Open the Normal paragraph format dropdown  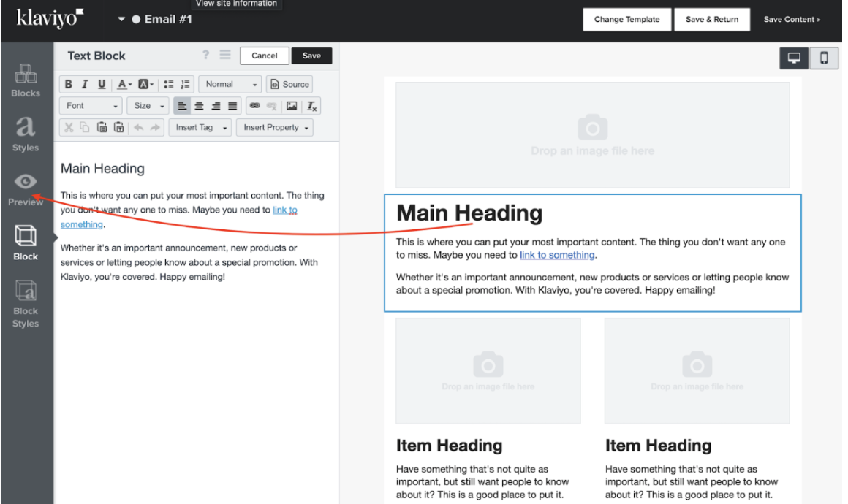(230, 84)
